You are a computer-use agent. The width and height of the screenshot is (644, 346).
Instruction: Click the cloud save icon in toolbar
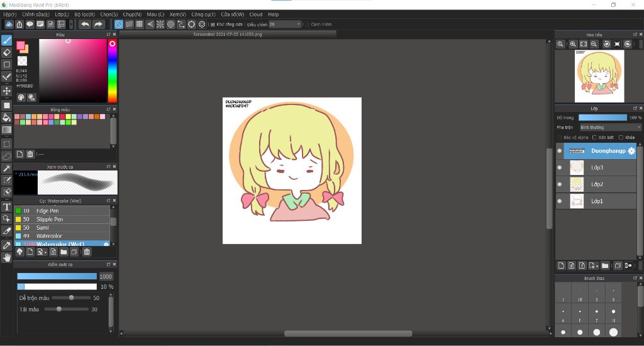tap(9, 25)
